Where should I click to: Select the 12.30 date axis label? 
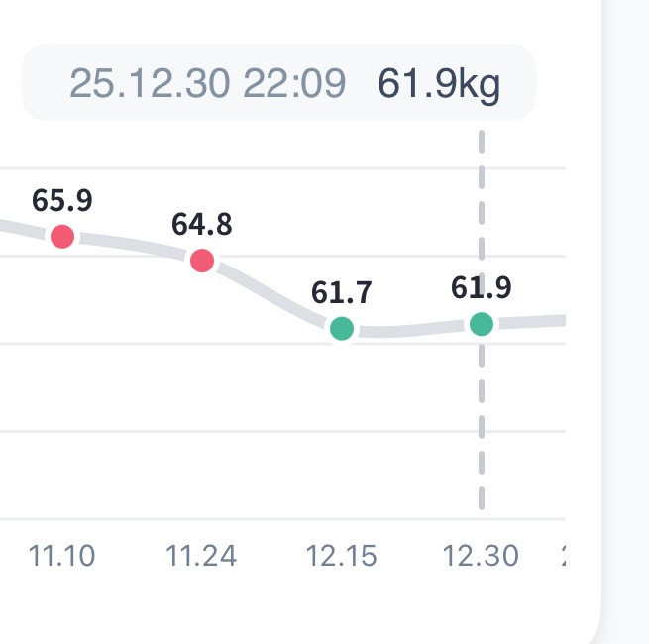(482, 557)
